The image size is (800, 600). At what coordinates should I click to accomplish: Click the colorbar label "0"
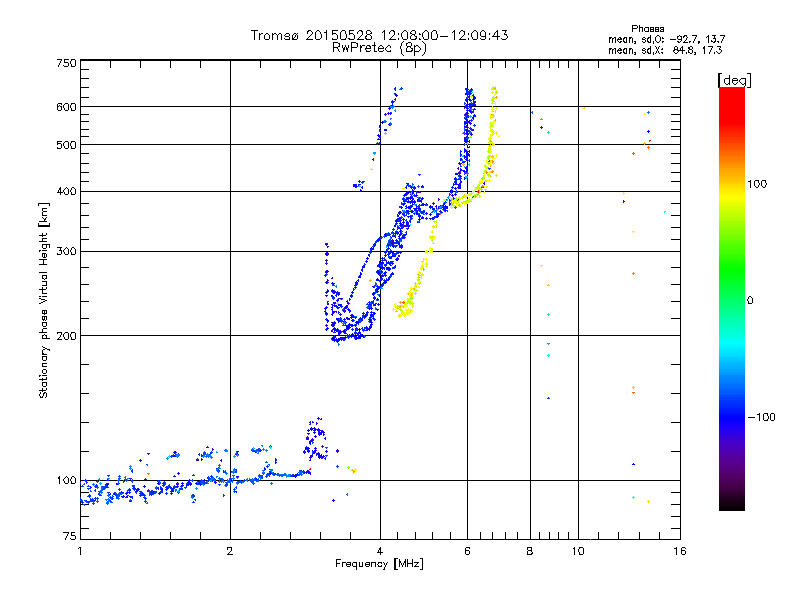click(x=750, y=301)
